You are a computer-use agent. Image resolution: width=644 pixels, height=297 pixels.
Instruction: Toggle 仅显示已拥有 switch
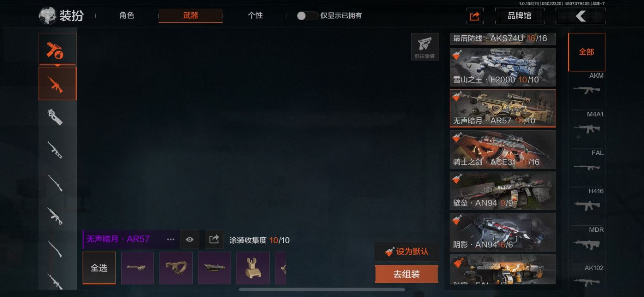point(307,16)
